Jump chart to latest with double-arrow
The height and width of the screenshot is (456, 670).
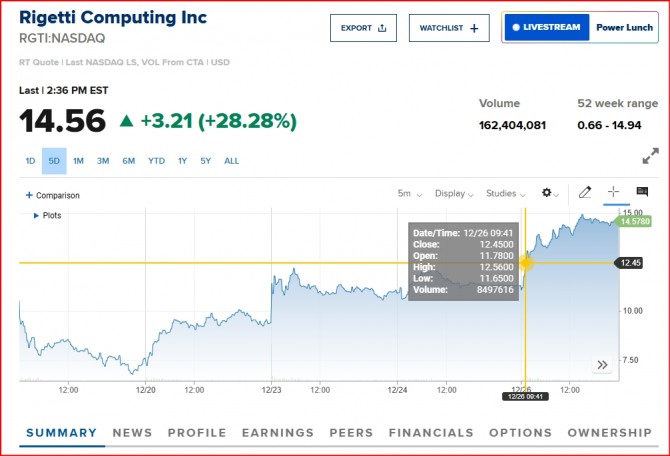click(x=602, y=365)
